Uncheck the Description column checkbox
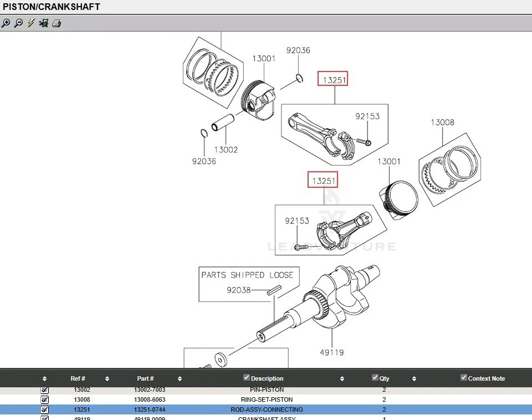This screenshot has height=420, width=532. [x=247, y=378]
